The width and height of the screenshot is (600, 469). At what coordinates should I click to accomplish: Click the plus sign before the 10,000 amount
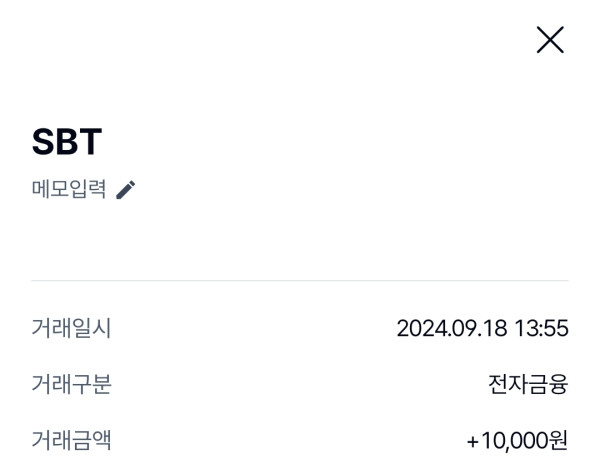tap(473, 440)
